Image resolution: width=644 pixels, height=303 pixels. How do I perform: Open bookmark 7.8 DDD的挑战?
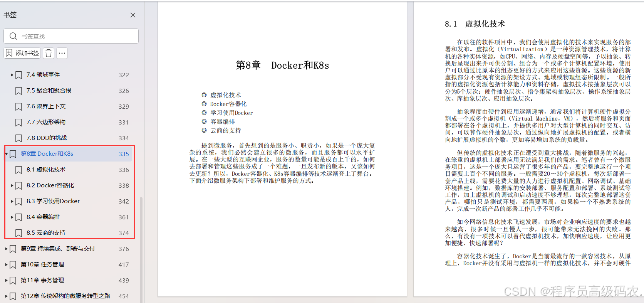click(x=47, y=138)
